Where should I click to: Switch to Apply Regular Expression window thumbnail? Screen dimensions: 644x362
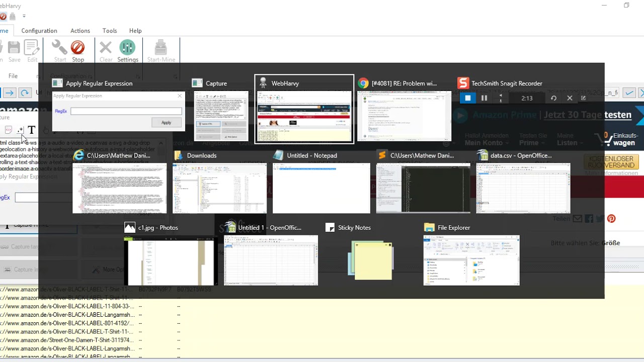(118, 111)
